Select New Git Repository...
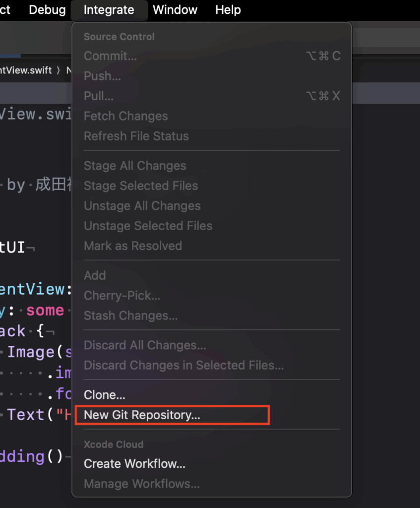420x508 pixels. [x=212, y=415]
